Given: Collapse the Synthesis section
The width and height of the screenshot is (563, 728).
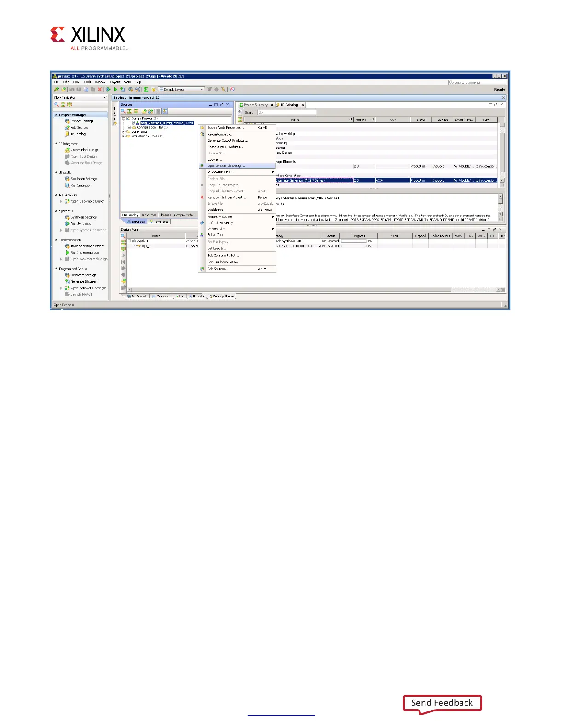Looking at the screenshot, I should click(x=56, y=211).
